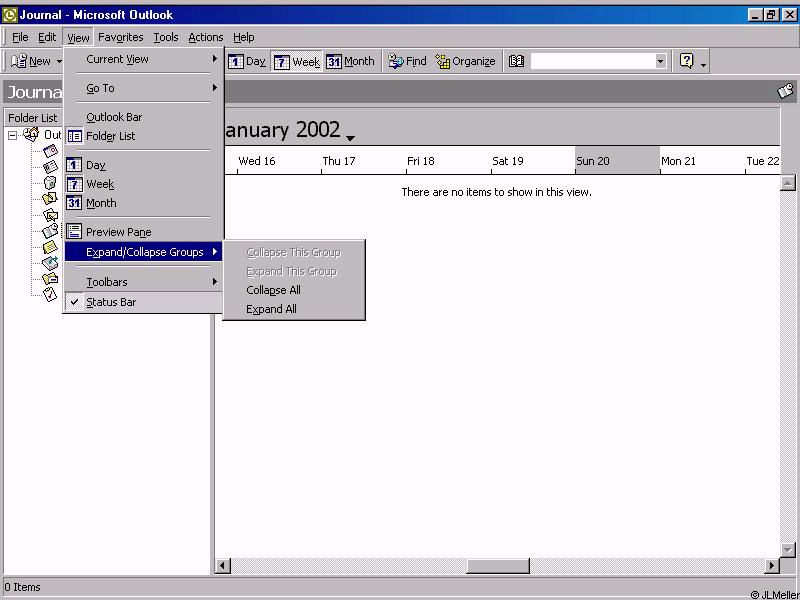This screenshot has height=600, width=800.
Task: Click the New journal entry toolbar button
Action: click(x=31, y=61)
